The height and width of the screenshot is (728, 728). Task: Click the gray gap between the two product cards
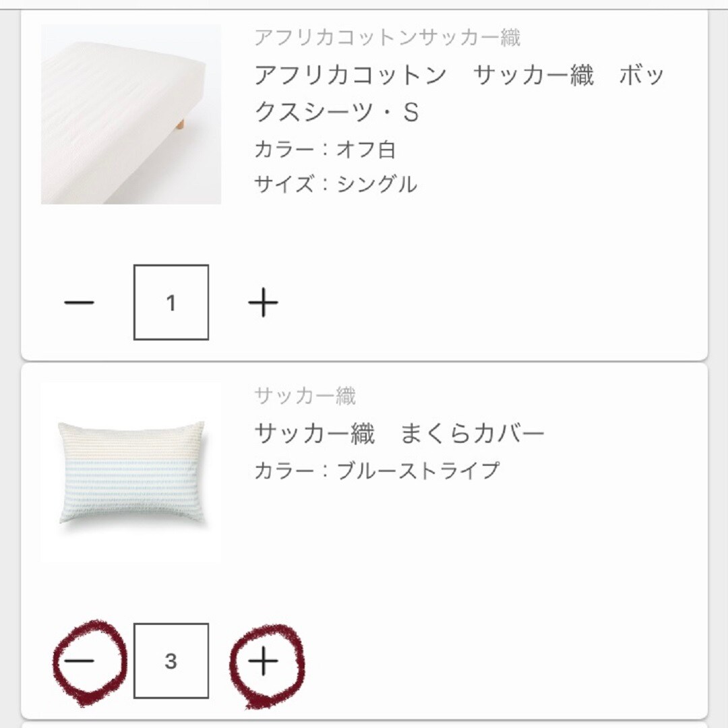[x=364, y=363]
